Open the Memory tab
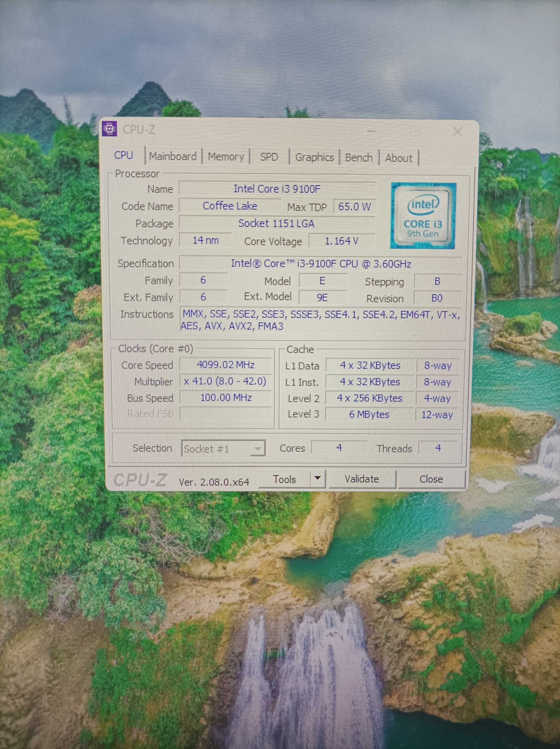Screen dimensions: 560x749 coord(226,157)
